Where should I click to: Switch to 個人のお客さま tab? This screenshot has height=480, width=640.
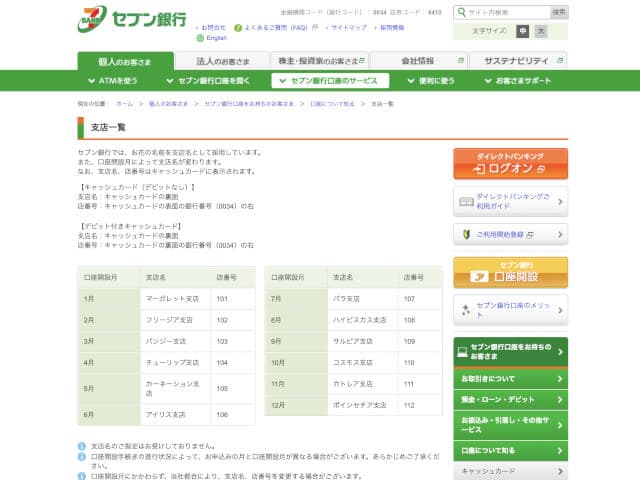[x=125, y=61]
